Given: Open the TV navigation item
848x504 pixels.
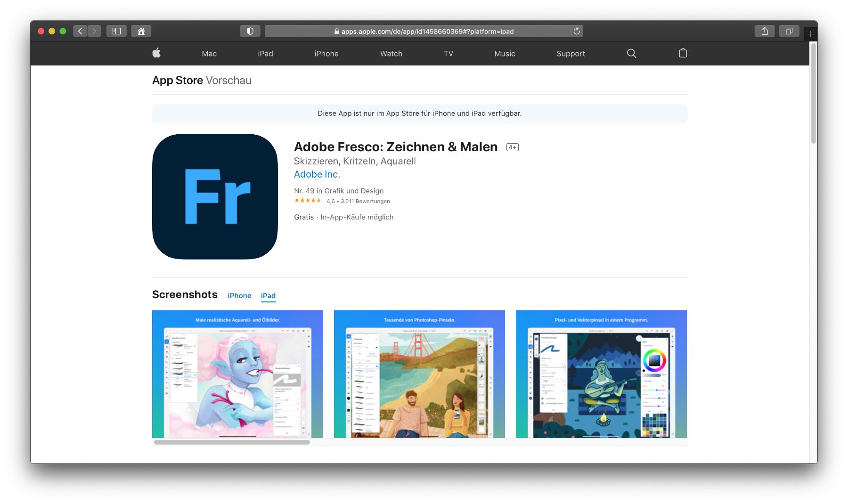Looking at the screenshot, I should (448, 54).
